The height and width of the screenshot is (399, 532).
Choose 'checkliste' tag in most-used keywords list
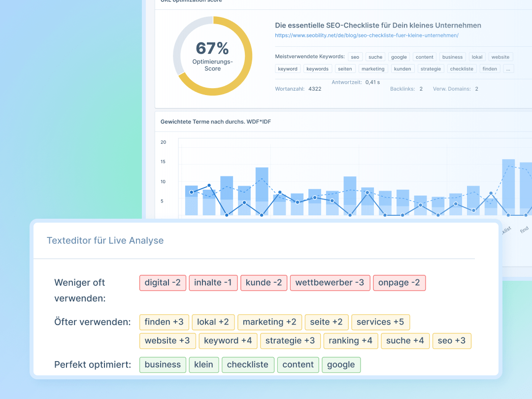tap(462, 69)
